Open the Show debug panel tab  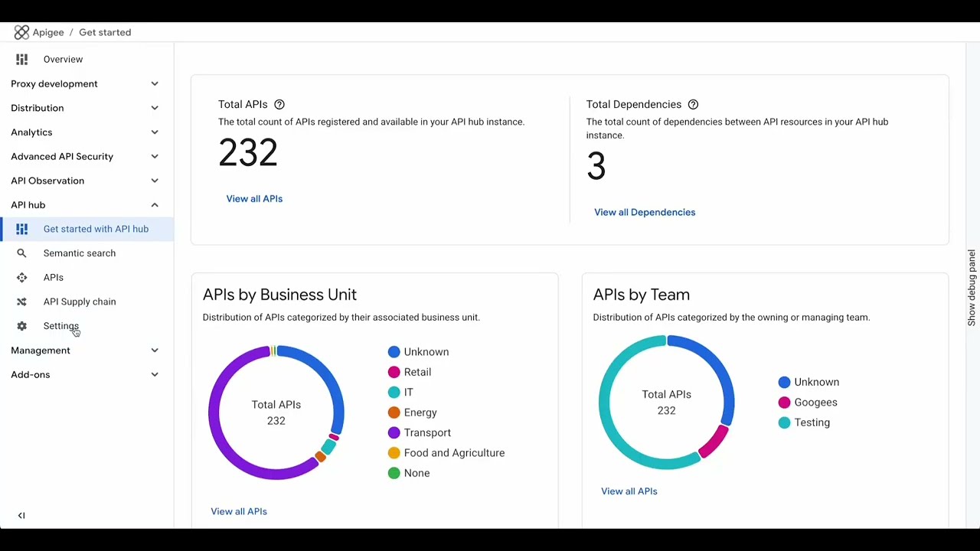tap(972, 288)
